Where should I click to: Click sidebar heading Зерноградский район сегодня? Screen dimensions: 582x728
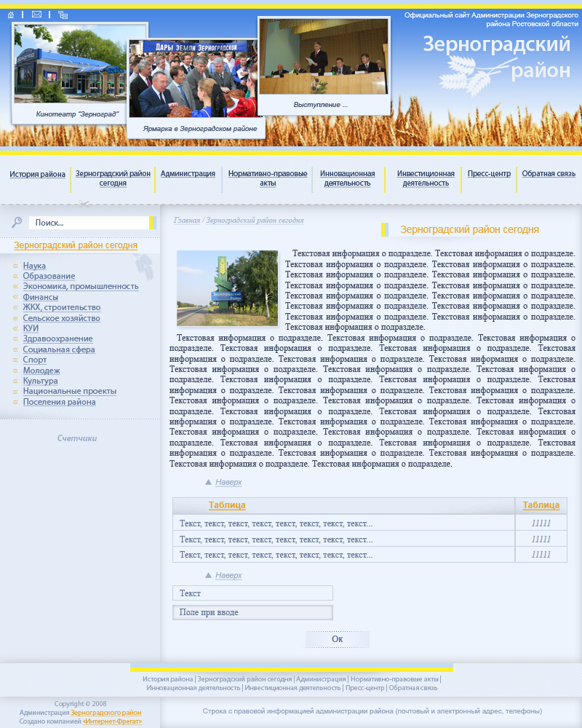tap(76, 245)
